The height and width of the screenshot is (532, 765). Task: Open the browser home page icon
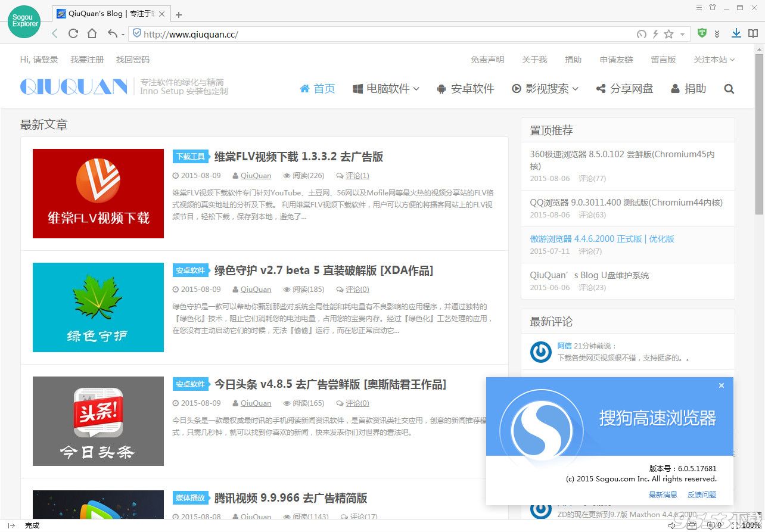pyautogui.click(x=92, y=34)
